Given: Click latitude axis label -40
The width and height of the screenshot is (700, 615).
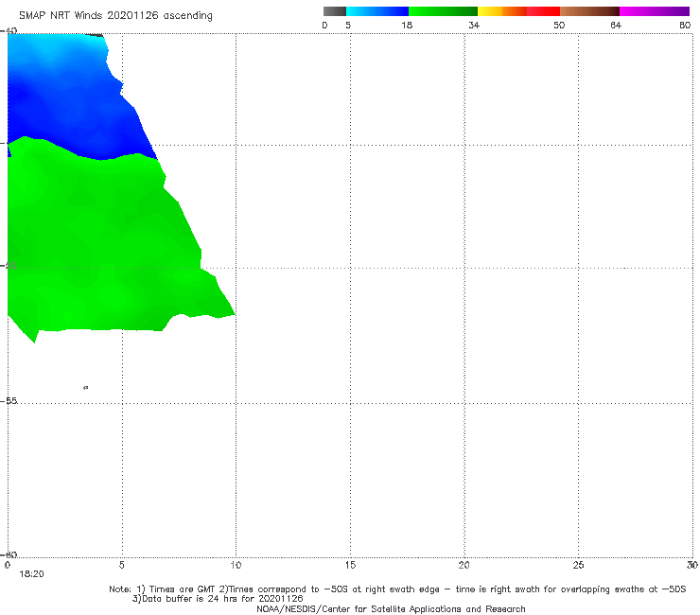Looking at the screenshot, I should 9,31.
